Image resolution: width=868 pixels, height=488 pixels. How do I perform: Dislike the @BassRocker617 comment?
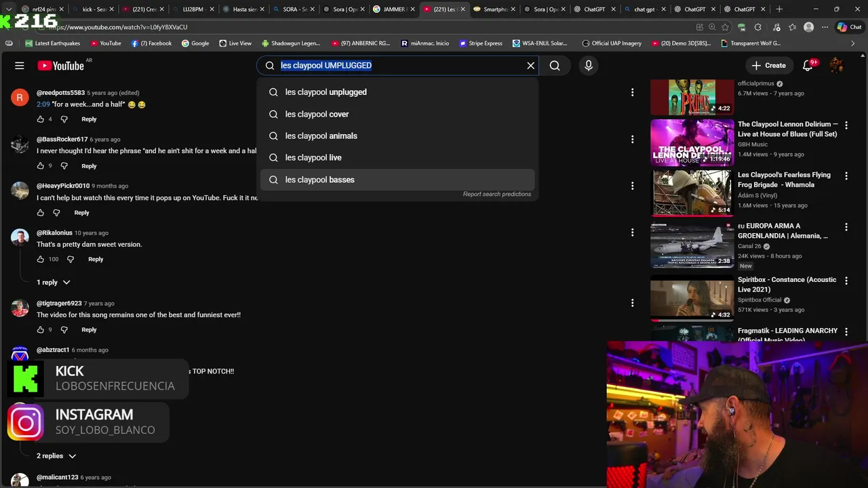point(64,166)
